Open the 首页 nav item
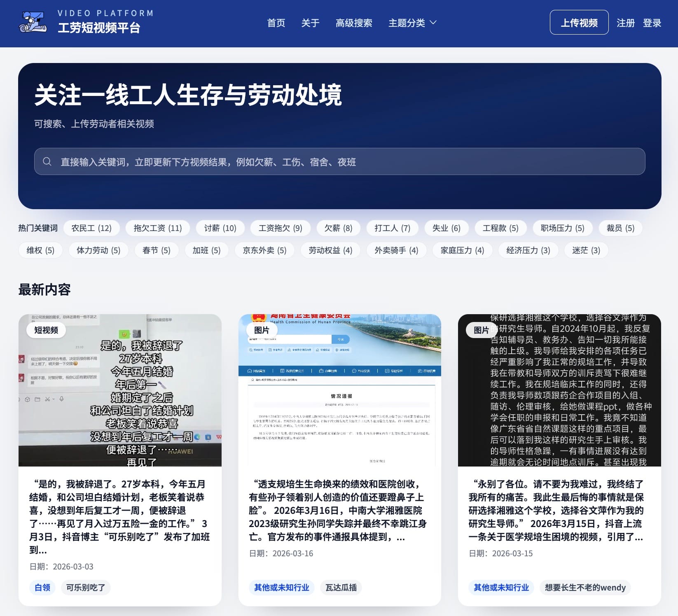678x616 pixels. click(276, 23)
